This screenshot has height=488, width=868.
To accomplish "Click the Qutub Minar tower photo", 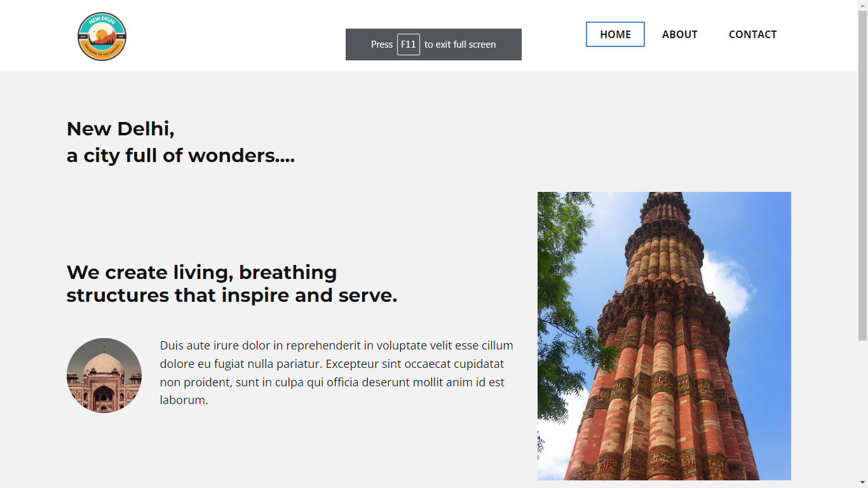I will [664, 337].
